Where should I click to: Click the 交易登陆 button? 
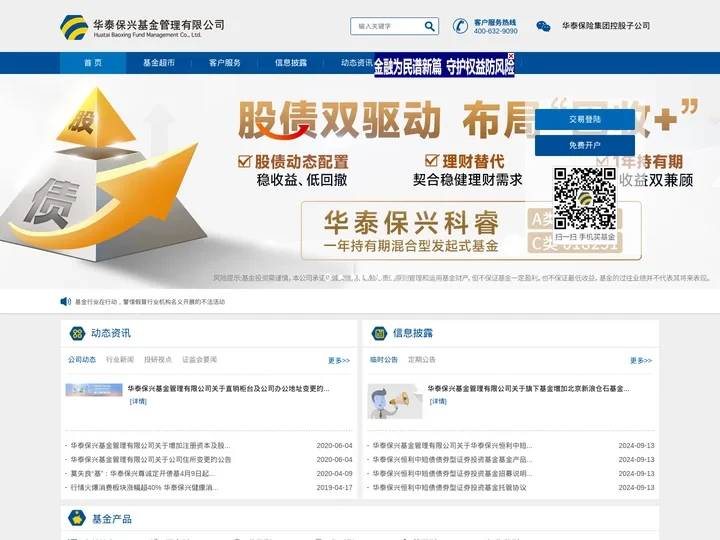[x=585, y=119]
